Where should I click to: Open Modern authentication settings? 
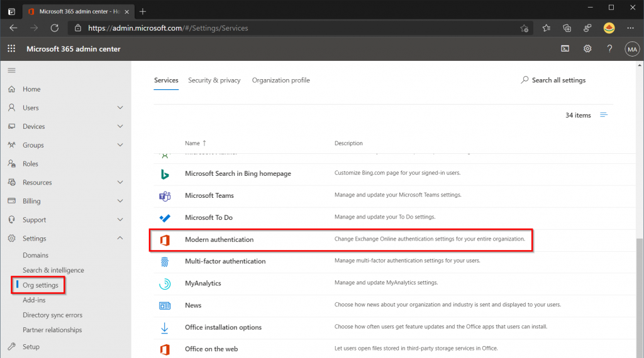pyautogui.click(x=219, y=239)
